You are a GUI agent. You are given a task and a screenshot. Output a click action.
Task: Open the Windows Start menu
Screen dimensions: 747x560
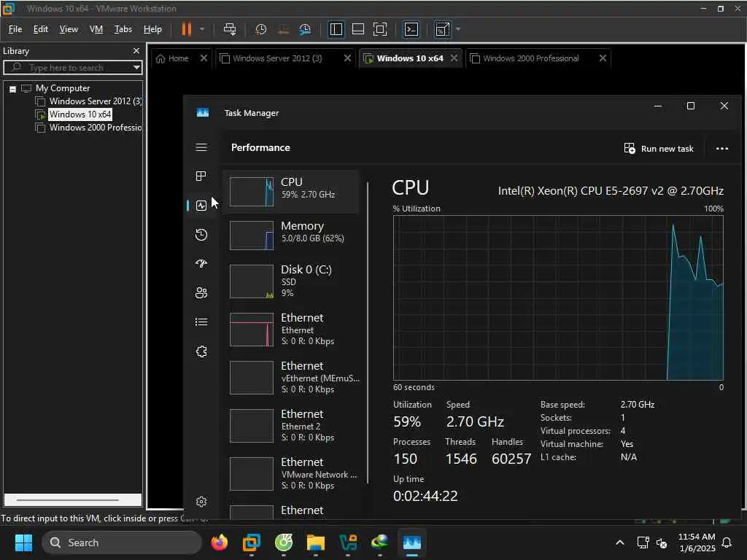(x=23, y=542)
